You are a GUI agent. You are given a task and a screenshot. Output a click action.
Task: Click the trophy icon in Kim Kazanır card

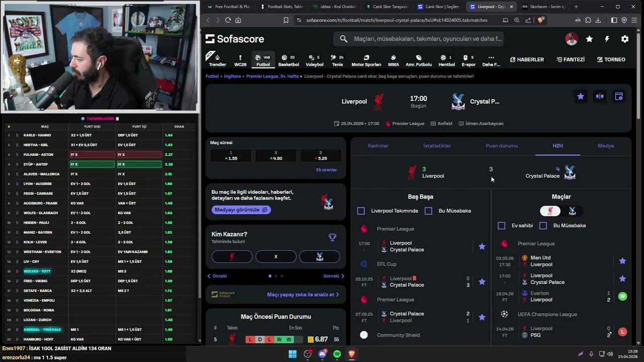click(x=332, y=237)
